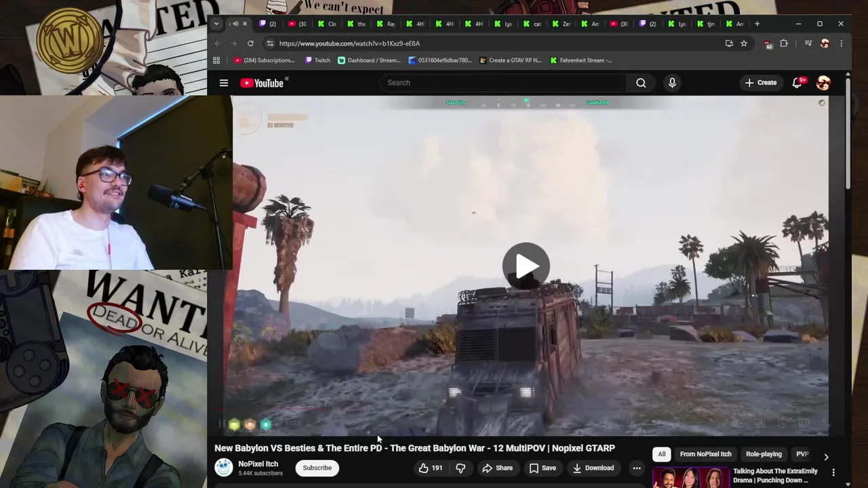This screenshot has height=488, width=868.
Task: Select the PVP chip
Action: [x=802, y=454]
